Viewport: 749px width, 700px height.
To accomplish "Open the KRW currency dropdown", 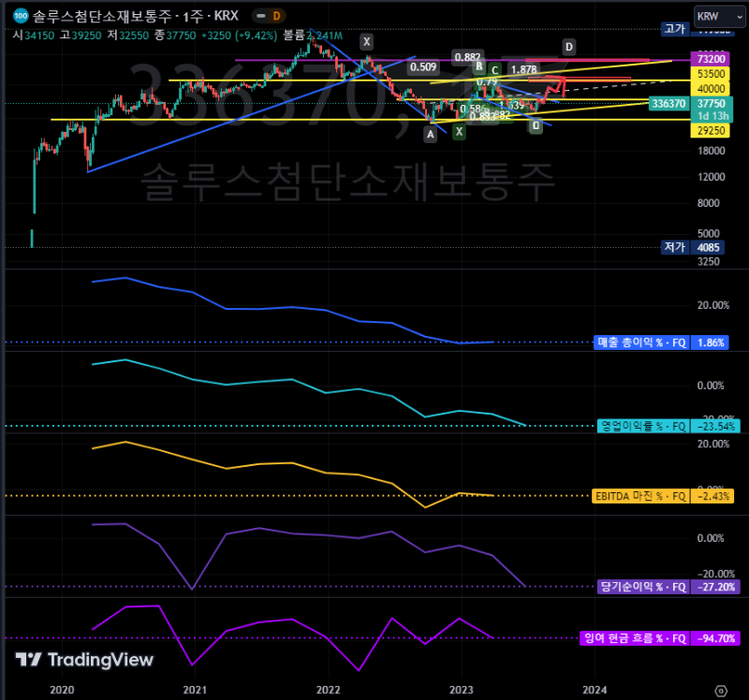I will 719,17.
